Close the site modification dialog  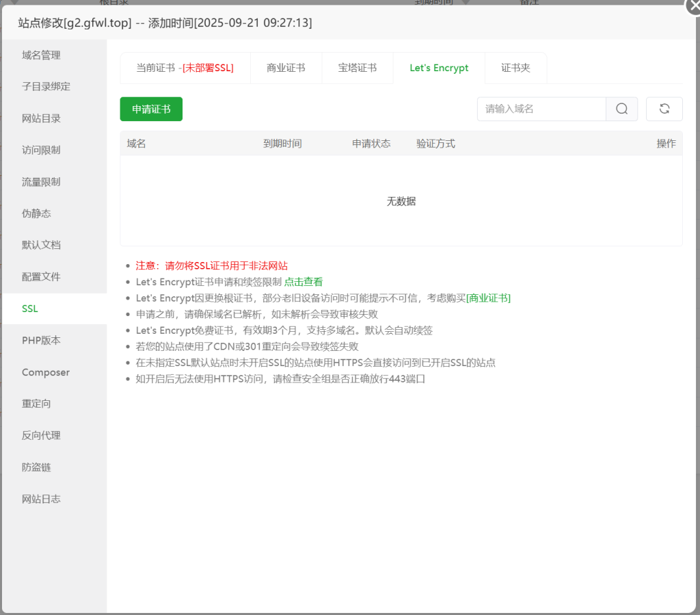693,6
